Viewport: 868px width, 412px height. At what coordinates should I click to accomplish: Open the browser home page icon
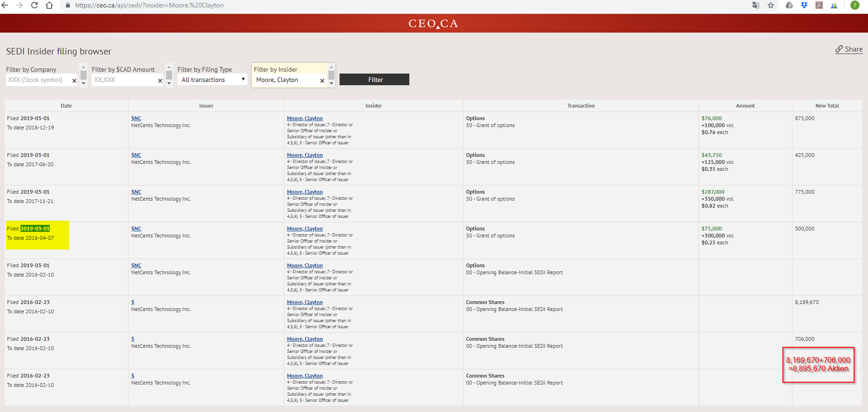49,5
